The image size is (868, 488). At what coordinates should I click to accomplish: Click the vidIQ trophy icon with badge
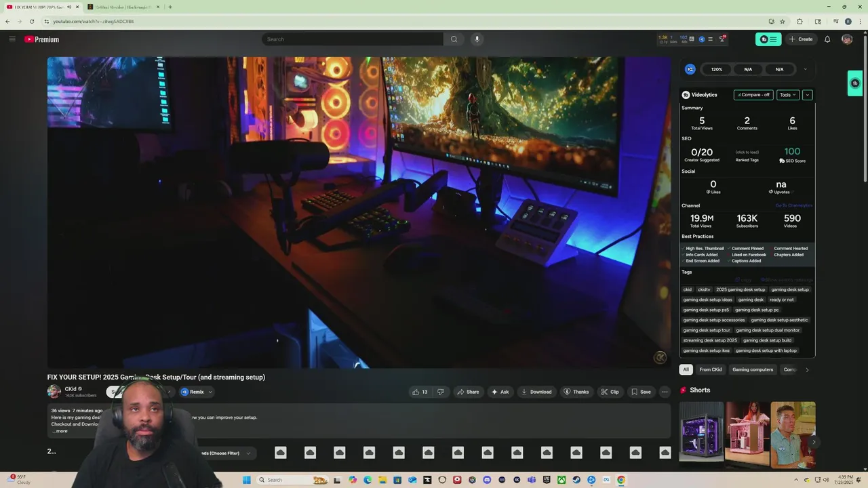point(722,39)
